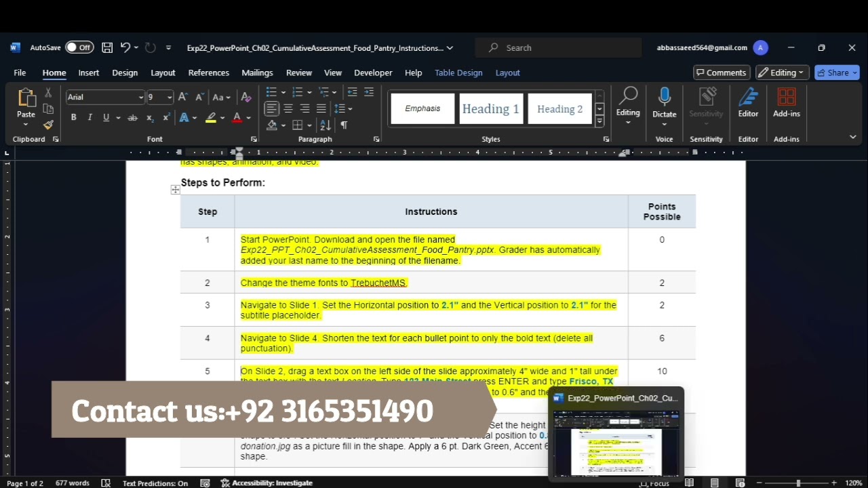This screenshot has width=868, height=488.
Task: Clear all formatting icon
Action: pos(246,97)
